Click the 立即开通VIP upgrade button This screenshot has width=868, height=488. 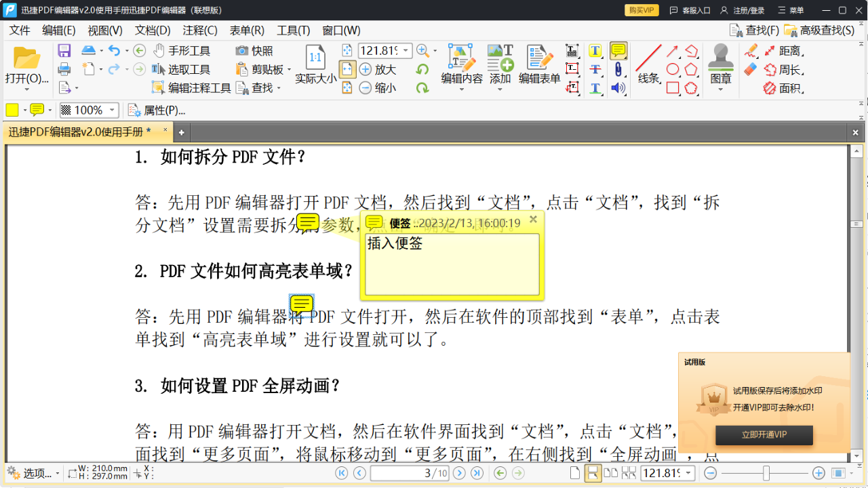764,435
